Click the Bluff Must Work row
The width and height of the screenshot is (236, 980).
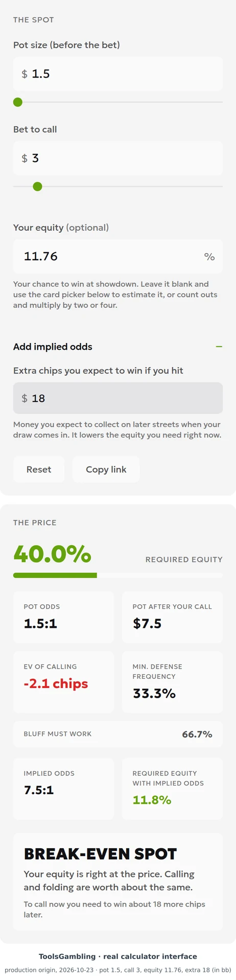(x=118, y=734)
